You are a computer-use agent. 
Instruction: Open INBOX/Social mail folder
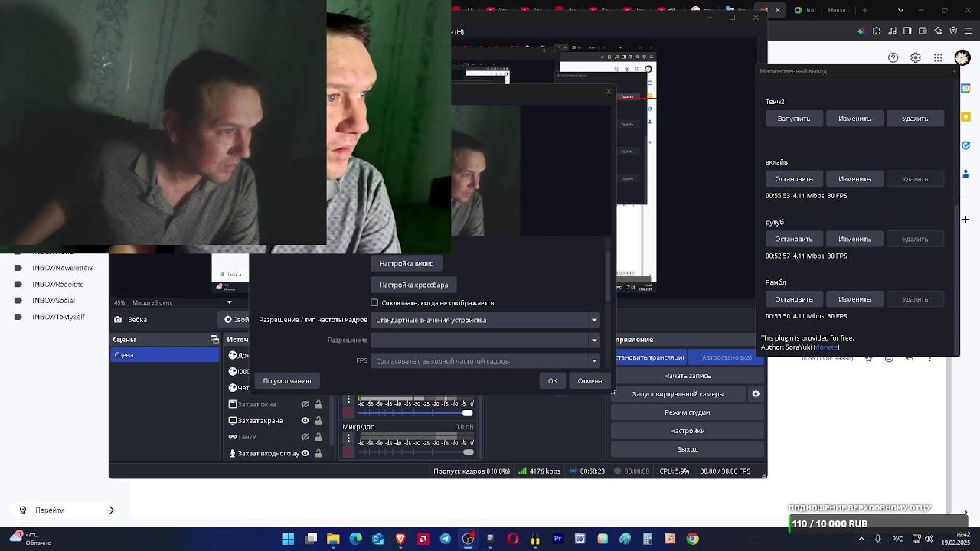(54, 301)
